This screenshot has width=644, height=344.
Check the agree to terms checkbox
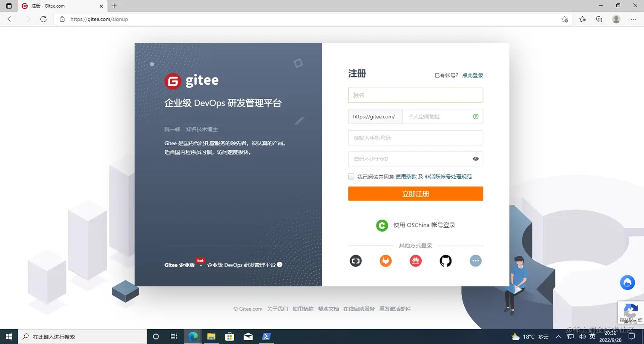(351, 176)
